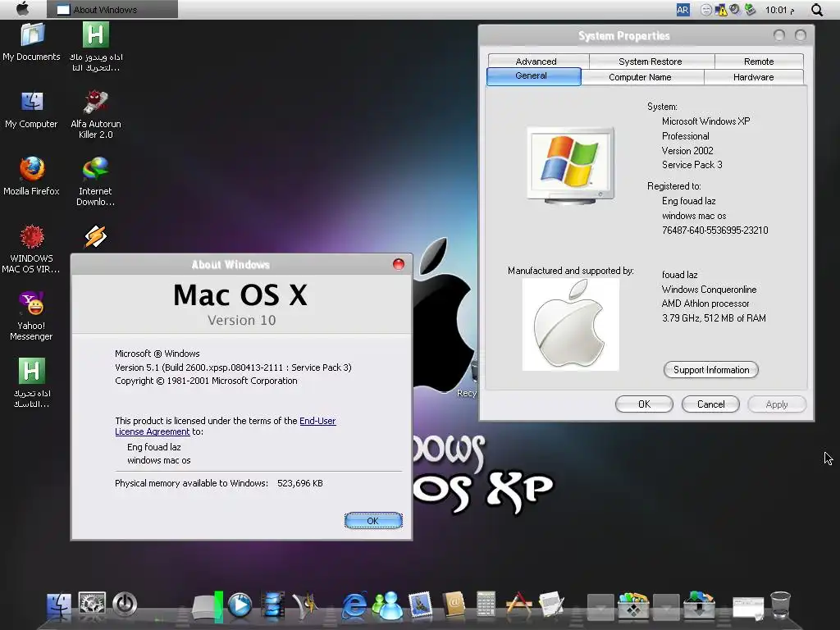This screenshot has height=630, width=840.
Task: Open the Applications ruler icon in dock
Action: point(518,605)
